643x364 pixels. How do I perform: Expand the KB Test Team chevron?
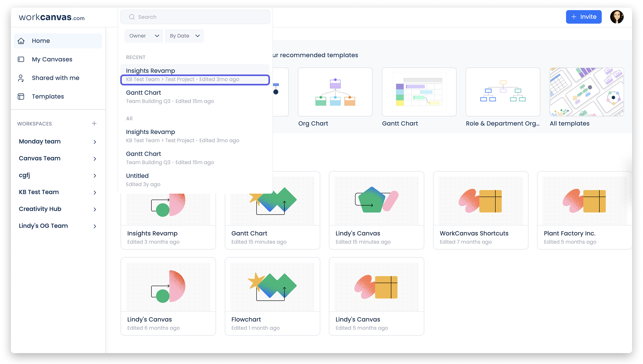[95, 192]
